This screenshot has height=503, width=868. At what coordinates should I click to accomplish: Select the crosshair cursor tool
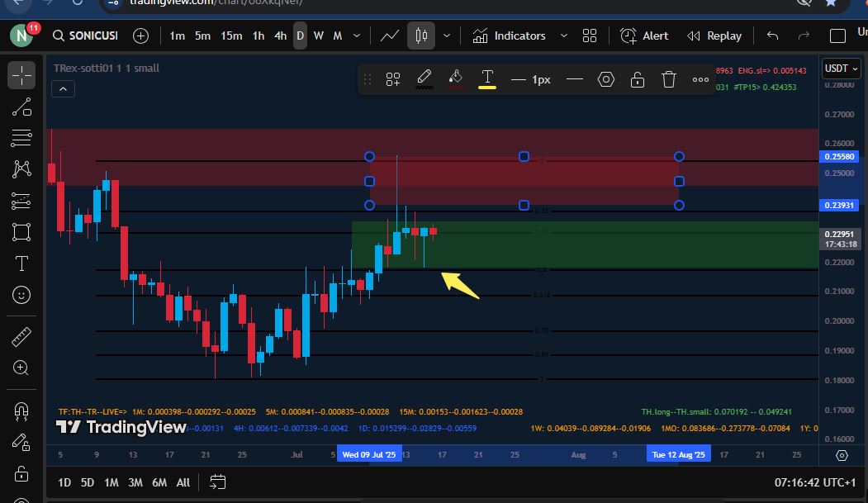(x=21, y=75)
